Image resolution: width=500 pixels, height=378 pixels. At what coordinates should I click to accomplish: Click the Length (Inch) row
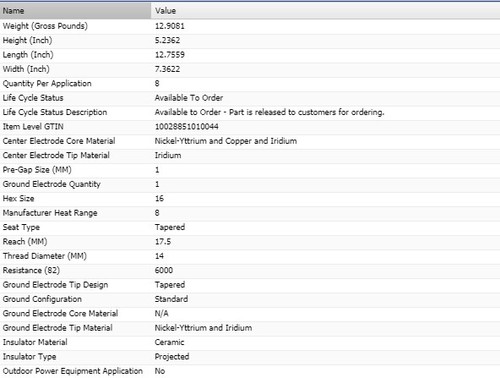[250, 55]
